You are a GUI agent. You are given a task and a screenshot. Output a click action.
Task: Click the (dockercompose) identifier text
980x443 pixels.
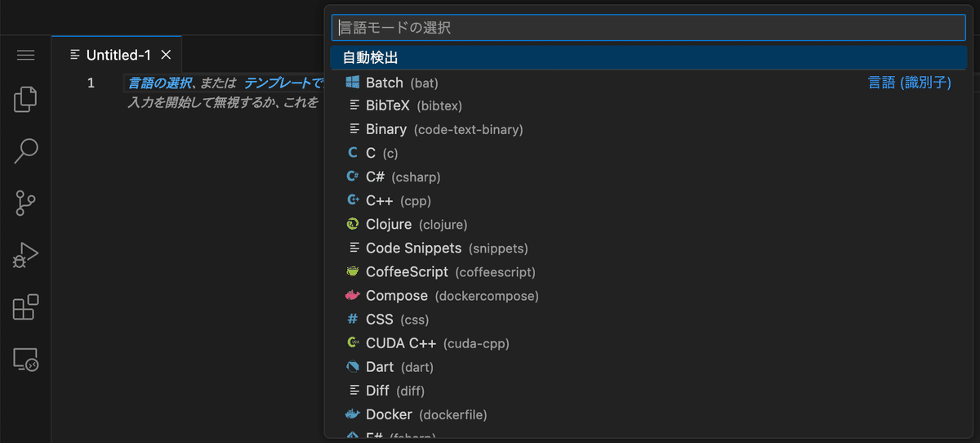[487, 296]
